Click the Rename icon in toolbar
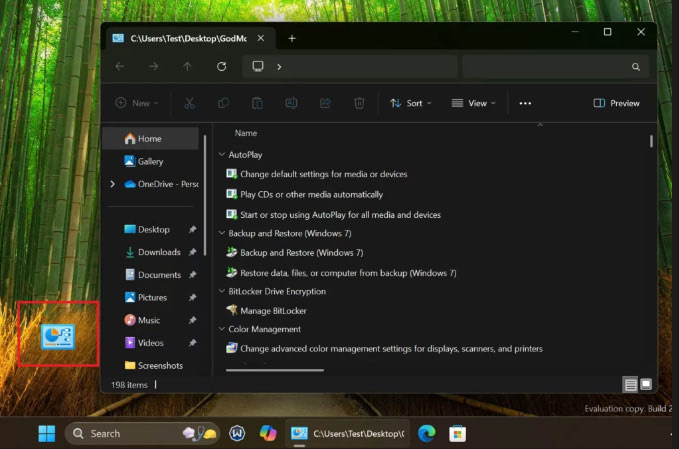Screen dimensions: 679x449 click(291, 103)
